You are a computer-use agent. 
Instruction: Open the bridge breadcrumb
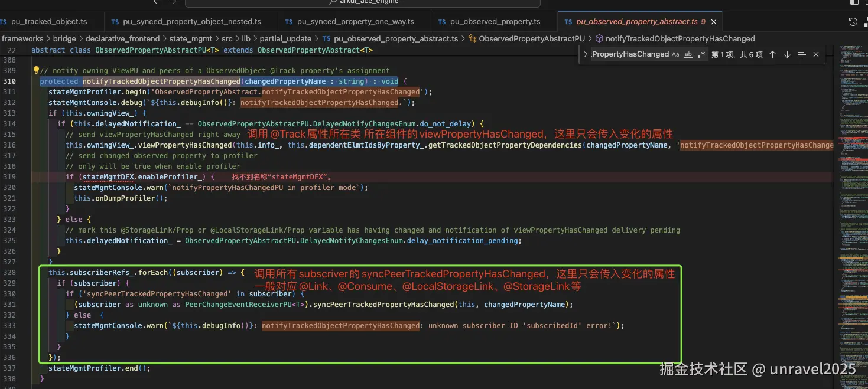64,38
